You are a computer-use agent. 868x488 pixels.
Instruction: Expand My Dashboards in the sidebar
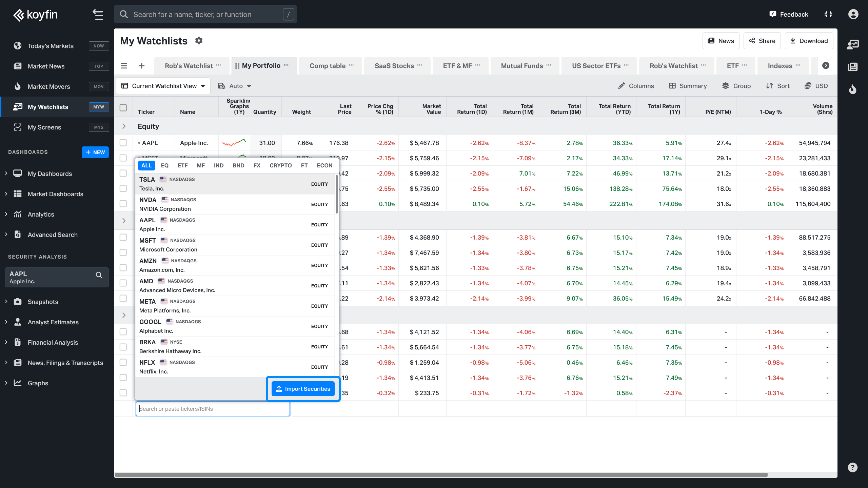click(6, 174)
